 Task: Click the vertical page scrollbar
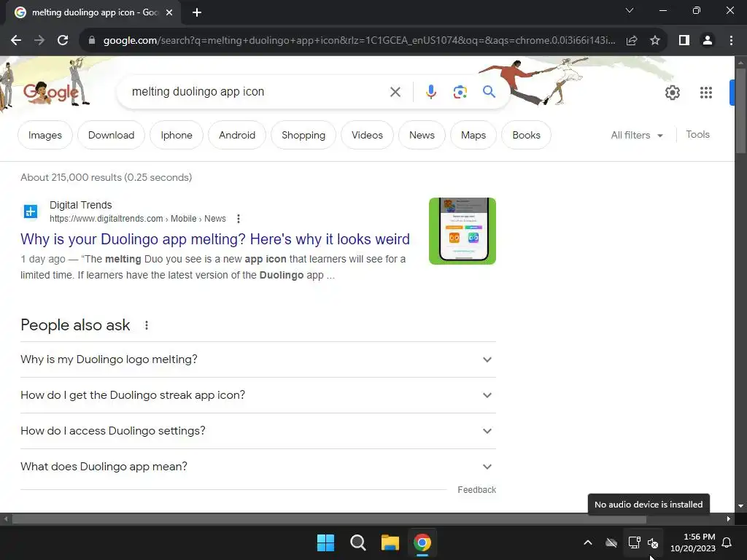pos(740,111)
